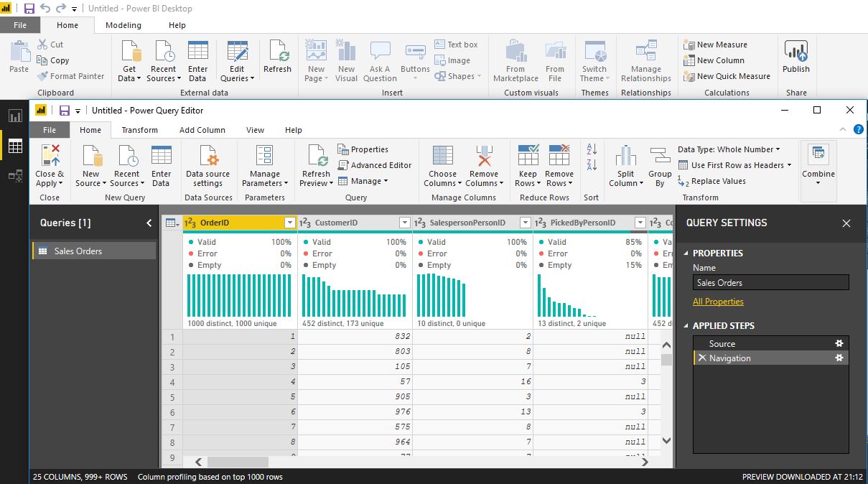Select Sales Orders query
Viewport: 868px width, 484px height.
coord(93,251)
